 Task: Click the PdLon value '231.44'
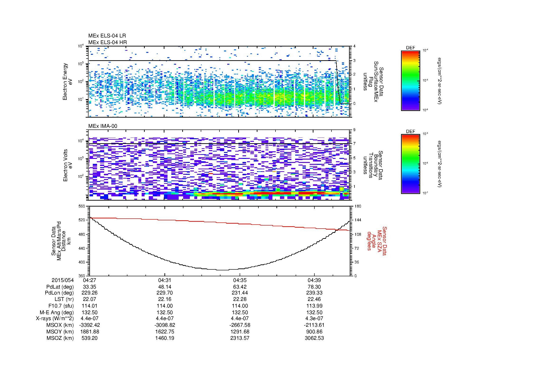pyautogui.click(x=240, y=293)
